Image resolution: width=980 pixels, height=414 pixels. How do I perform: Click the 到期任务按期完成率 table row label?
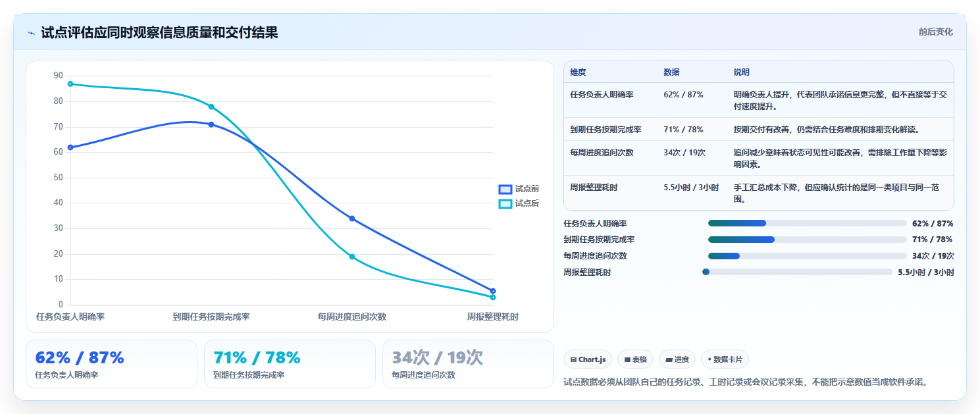click(x=606, y=130)
